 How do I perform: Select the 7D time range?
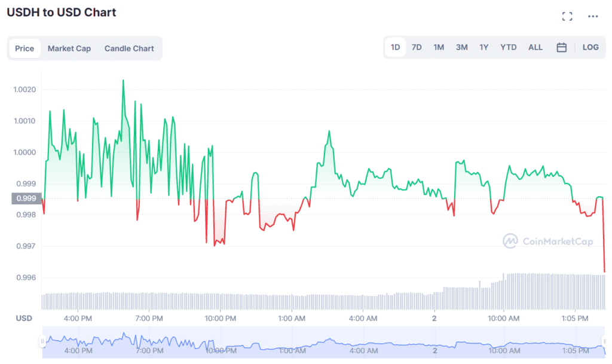coord(417,47)
